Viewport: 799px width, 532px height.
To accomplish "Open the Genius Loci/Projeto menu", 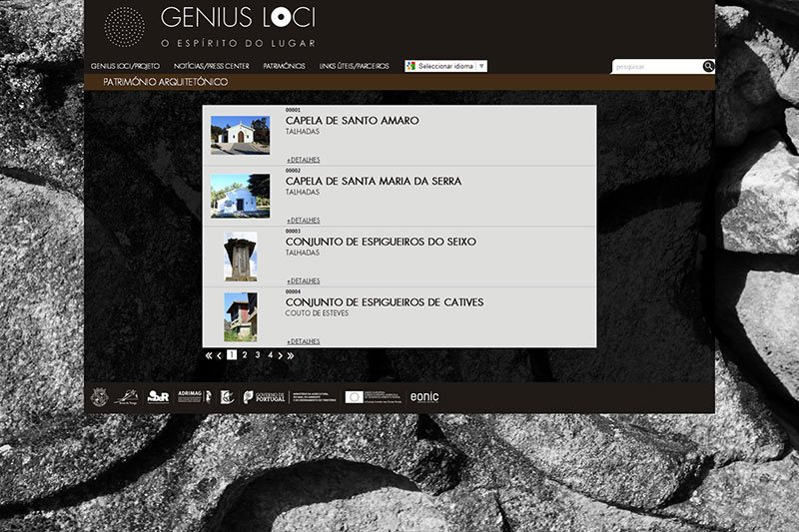I will (x=125, y=66).
